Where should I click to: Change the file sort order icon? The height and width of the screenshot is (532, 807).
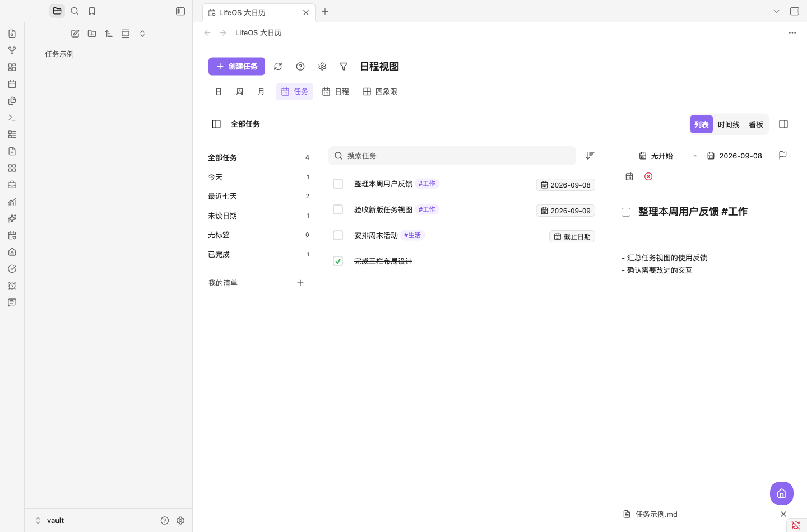(x=109, y=34)
